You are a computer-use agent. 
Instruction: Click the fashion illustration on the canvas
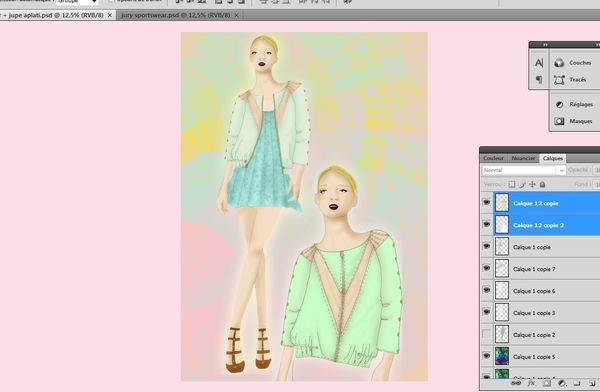point(304,207)
